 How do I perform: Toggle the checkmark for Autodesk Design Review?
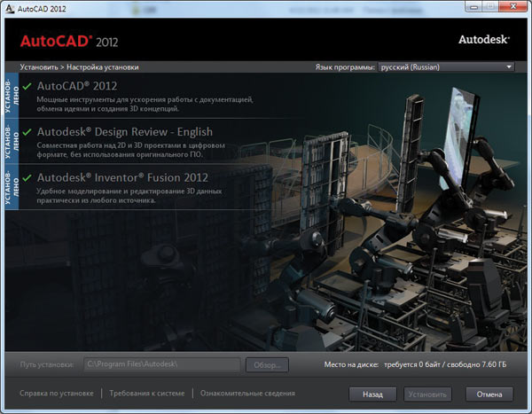[27, 132]
